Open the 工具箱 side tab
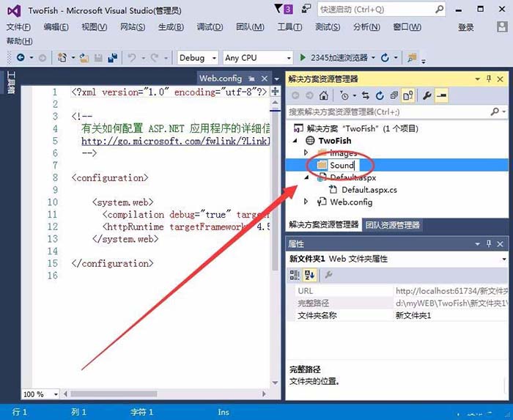Viewport: 513px width, 420px height. coord(11,82)
